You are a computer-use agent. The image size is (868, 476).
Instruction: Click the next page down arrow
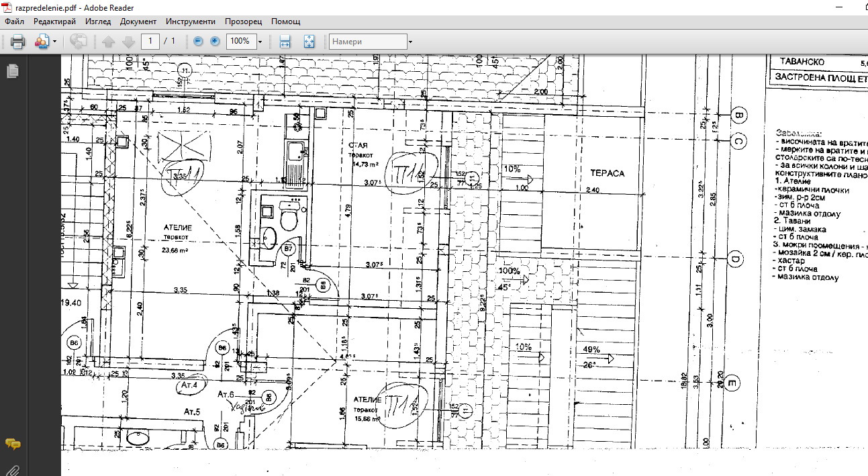tap(128, 42)
